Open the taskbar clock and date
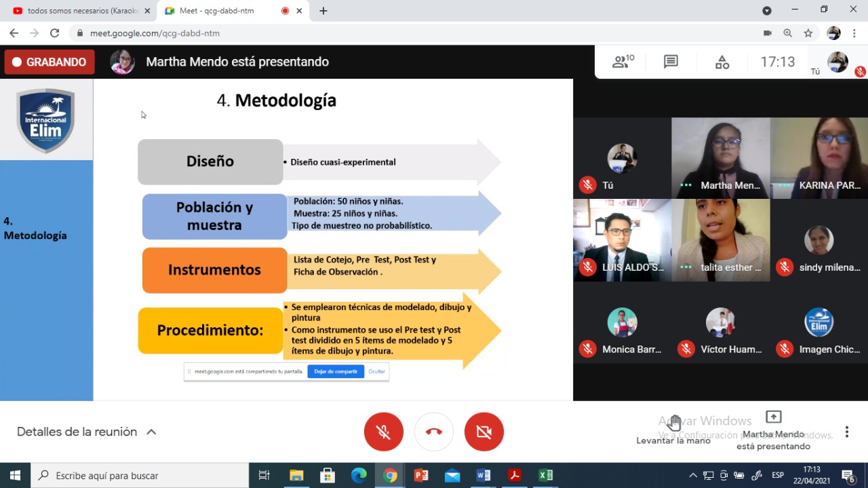This screenshot has height=488, width=868. 812,475
